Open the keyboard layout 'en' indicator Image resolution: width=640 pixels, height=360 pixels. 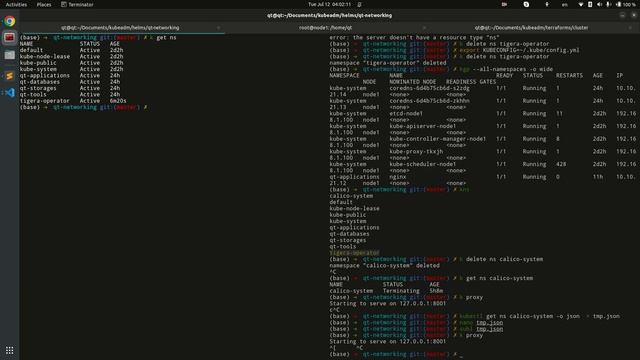(x=564, y=4)
